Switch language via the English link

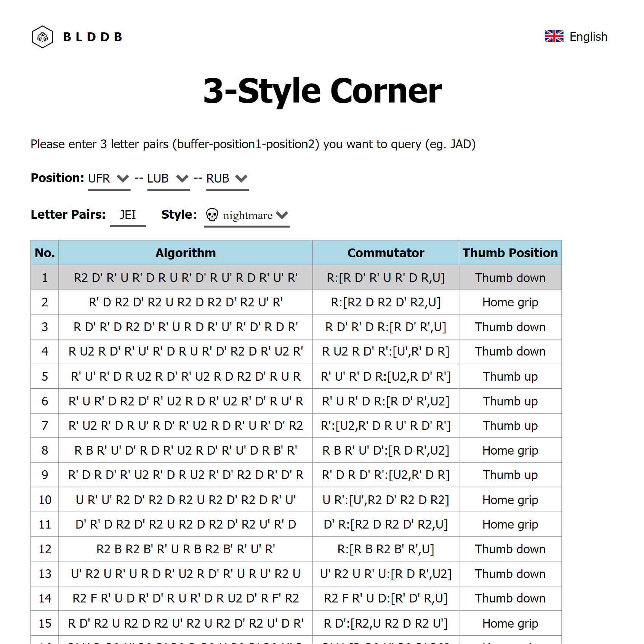click(588, 37)
